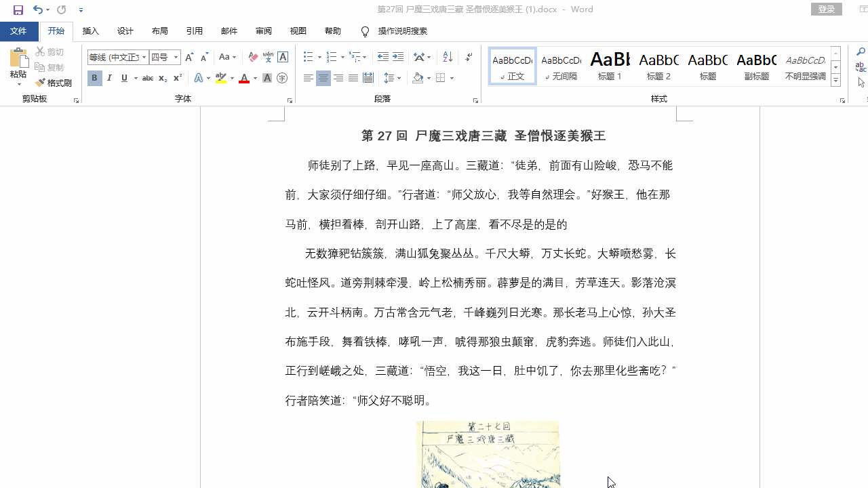
Task: Apply character border with the A-box icon
Action: [282, 57]
